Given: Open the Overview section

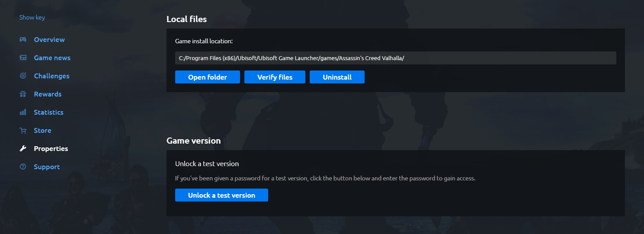Looking at the screenshot, I should tap(49, 40).
